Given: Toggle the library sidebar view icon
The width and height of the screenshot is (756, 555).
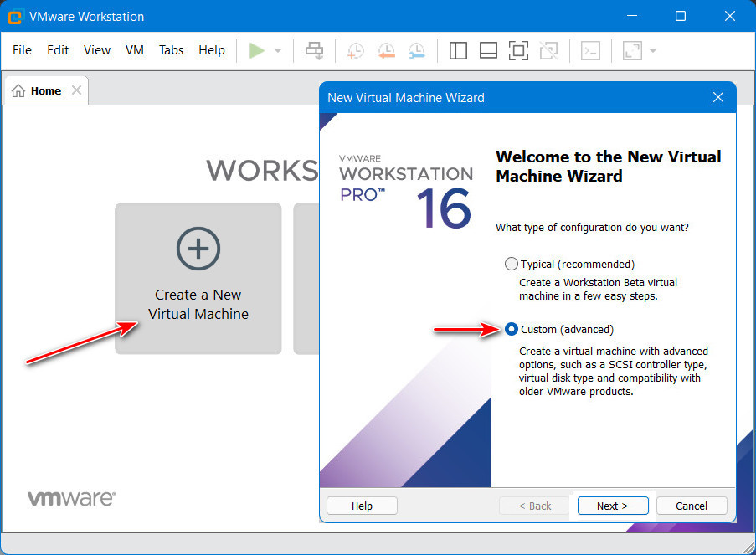Looking at the screenshot, I should [458, 50].
